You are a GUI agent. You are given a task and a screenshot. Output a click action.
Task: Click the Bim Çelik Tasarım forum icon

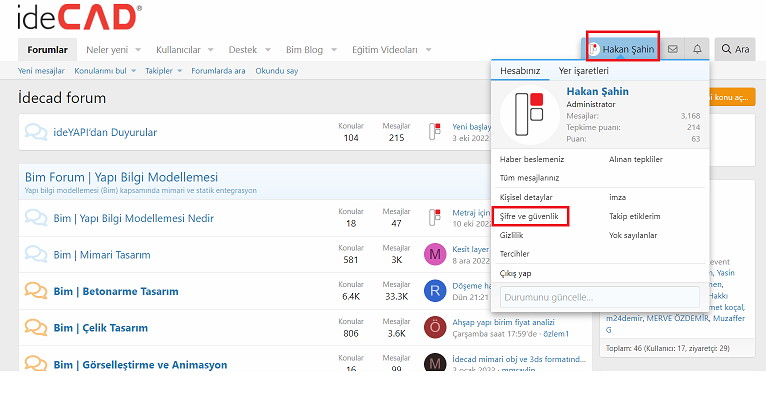[36, 327]
